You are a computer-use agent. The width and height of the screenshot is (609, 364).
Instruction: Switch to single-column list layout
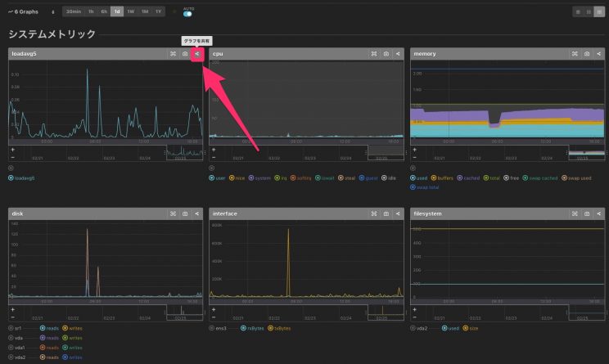[x=578, y=12]
